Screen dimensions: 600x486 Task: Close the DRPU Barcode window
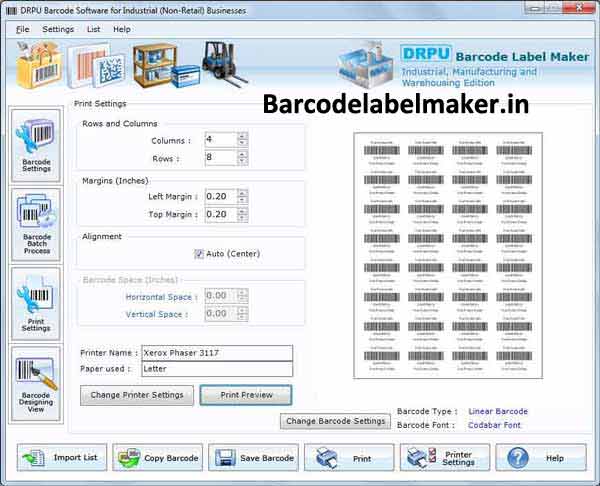pos(580,7)
